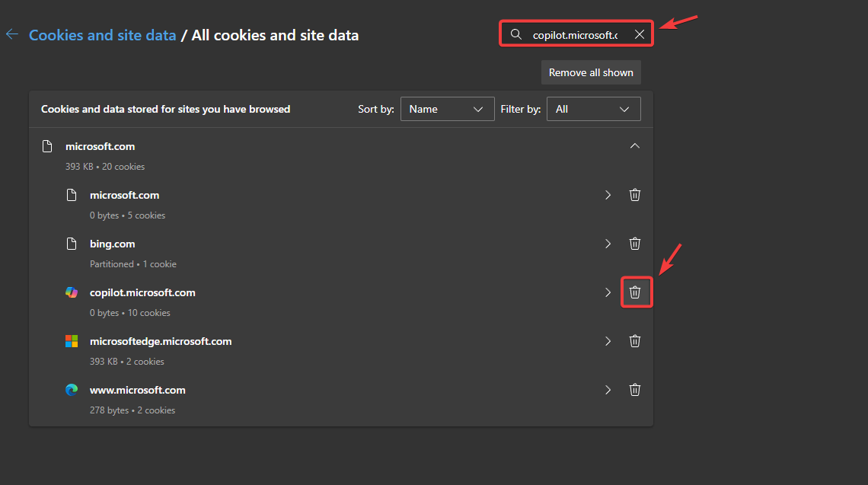The width and height of the screenshot is (868, 485).
Task: Delete www.microsoft.com cookies with trash icon
Action: pos(635,390)
